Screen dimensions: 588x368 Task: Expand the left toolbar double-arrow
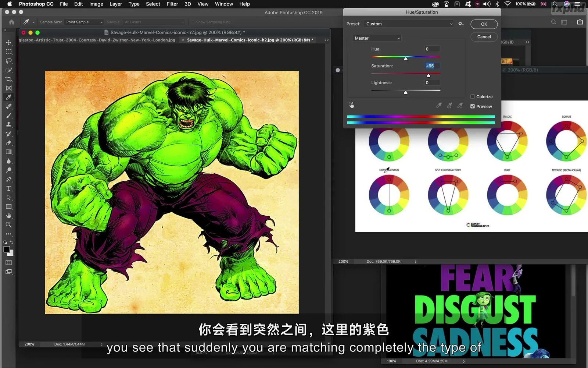tap(5, 31)
